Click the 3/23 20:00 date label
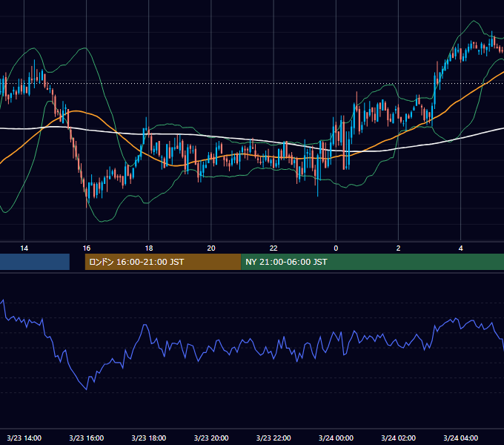Screen dimensions: 504x445 211,438
